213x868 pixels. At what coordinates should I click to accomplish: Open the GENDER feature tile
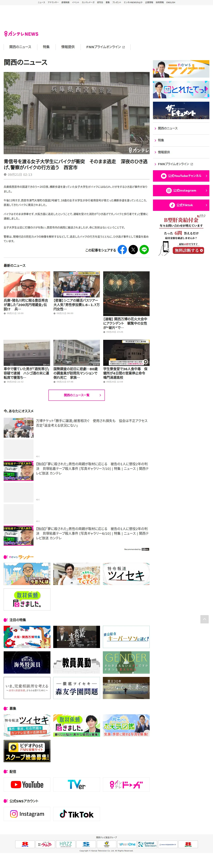pos(126,662)
